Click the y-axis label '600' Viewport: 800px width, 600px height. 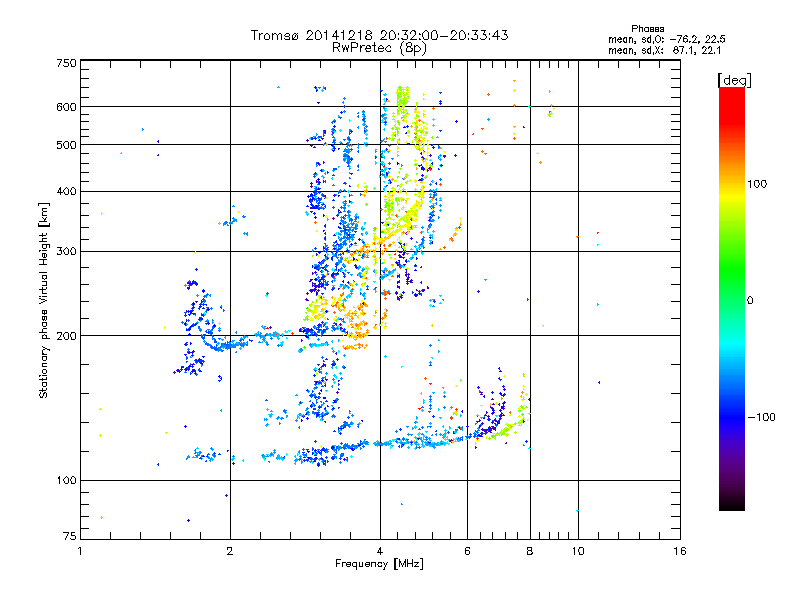coord(67,107)
